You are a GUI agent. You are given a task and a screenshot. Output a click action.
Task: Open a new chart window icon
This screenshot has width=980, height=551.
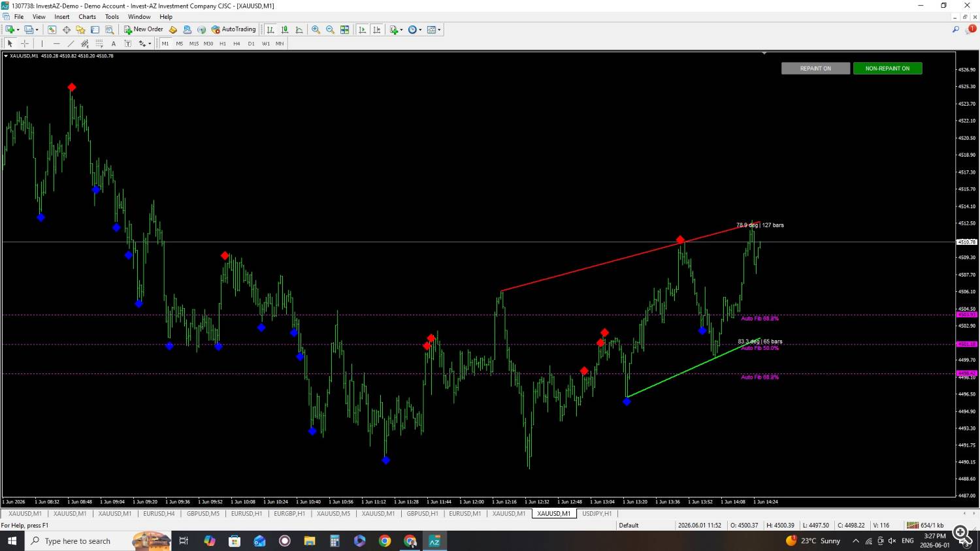(x=10, y=29)
